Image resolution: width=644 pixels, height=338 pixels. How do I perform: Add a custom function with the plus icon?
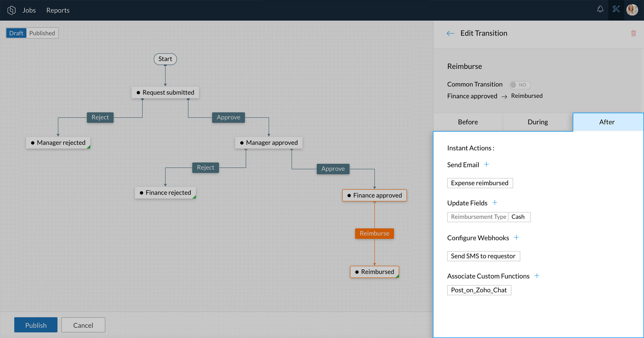pos(537,276)
